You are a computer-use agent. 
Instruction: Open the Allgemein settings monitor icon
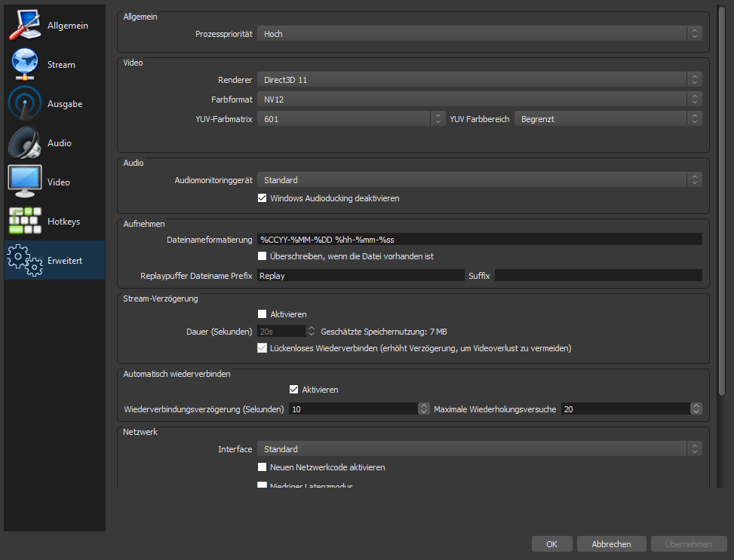click(24, 26)
